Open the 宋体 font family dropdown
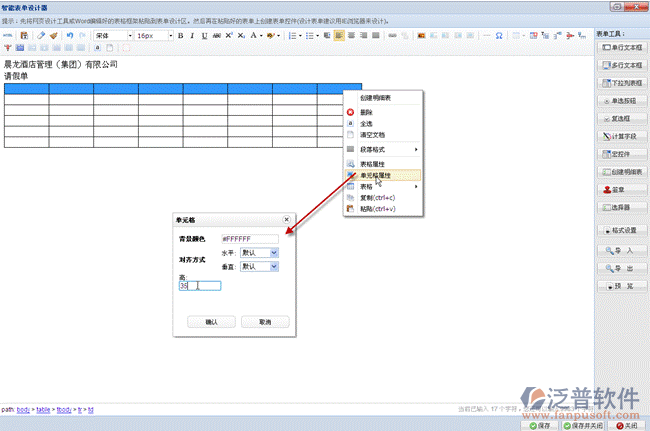 tap(112, 35)
